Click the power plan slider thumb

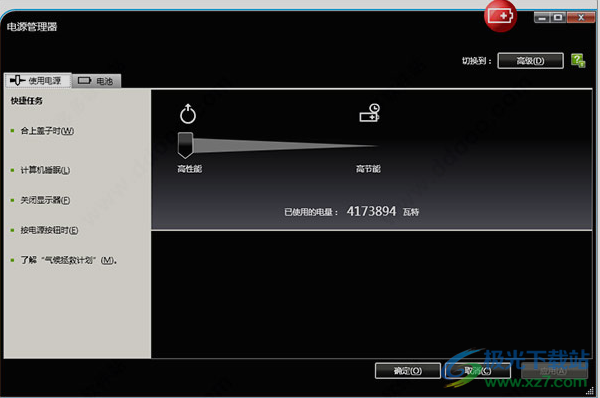pyautogui.click(x=186, y=145)
